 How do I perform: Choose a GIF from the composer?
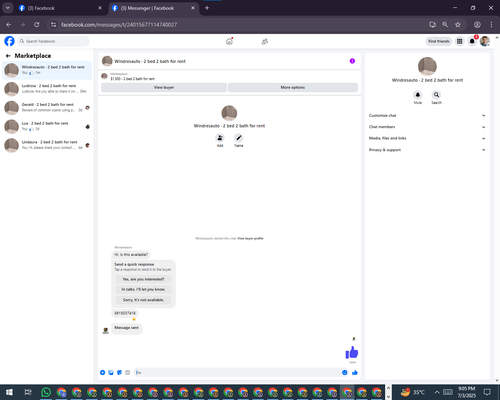coord(127,372)
